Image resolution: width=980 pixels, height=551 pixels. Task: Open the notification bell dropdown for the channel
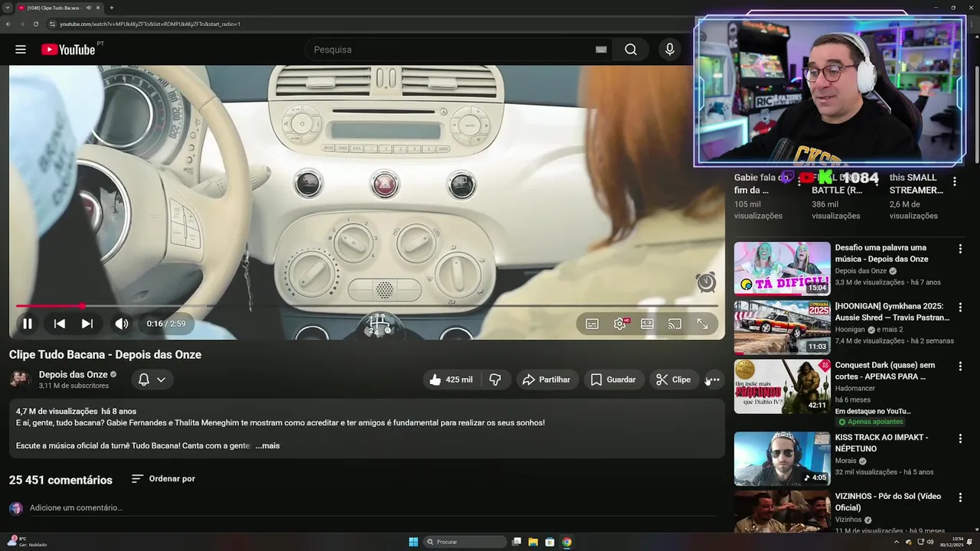pyautogui.click(x=152, y=380)
